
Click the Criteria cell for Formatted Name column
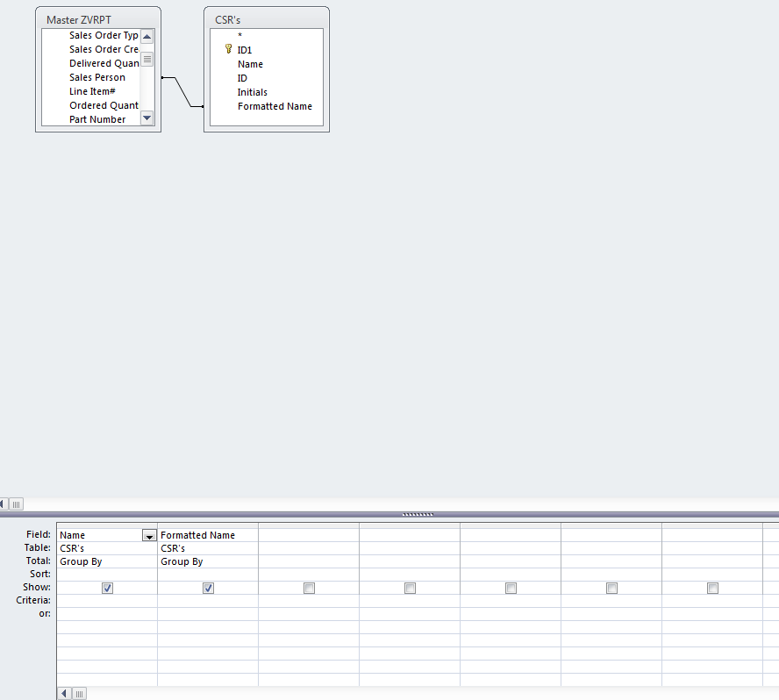tap(208, 601)
